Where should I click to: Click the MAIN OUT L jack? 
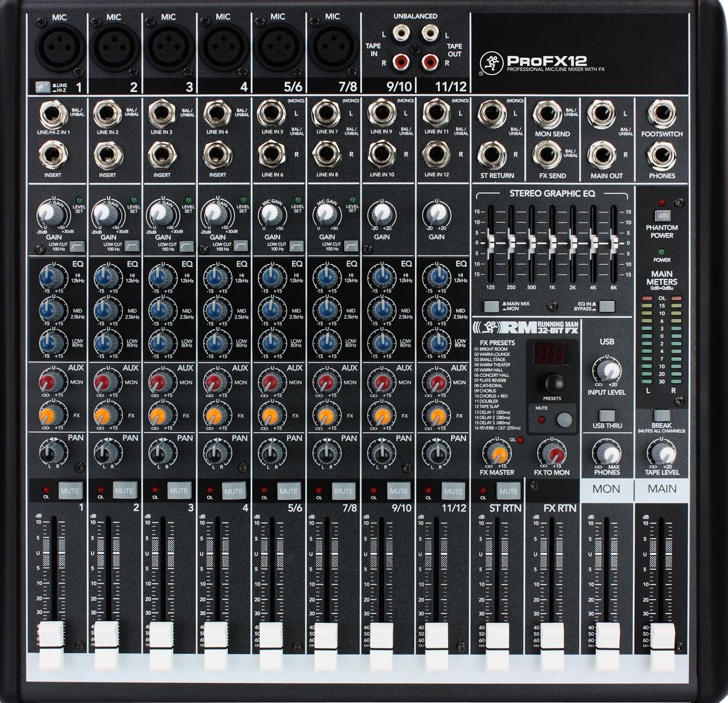coord(602,114)
